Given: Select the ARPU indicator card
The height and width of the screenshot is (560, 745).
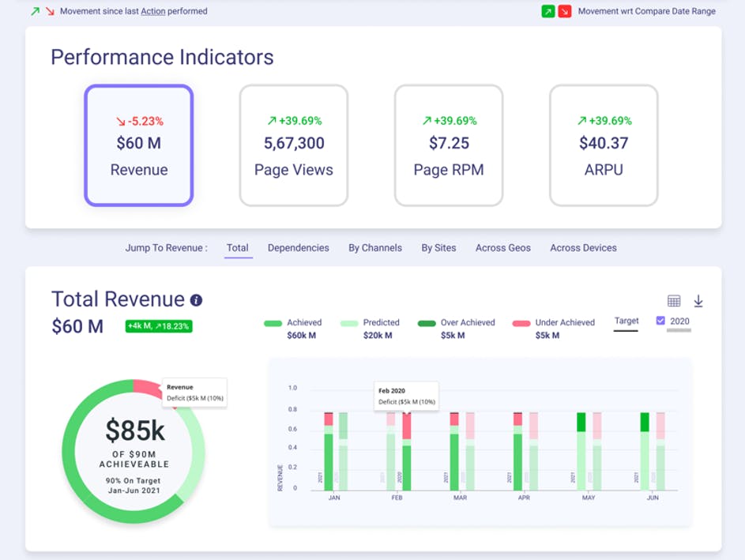Looking at the screenshot, I should tap(604, 145).
